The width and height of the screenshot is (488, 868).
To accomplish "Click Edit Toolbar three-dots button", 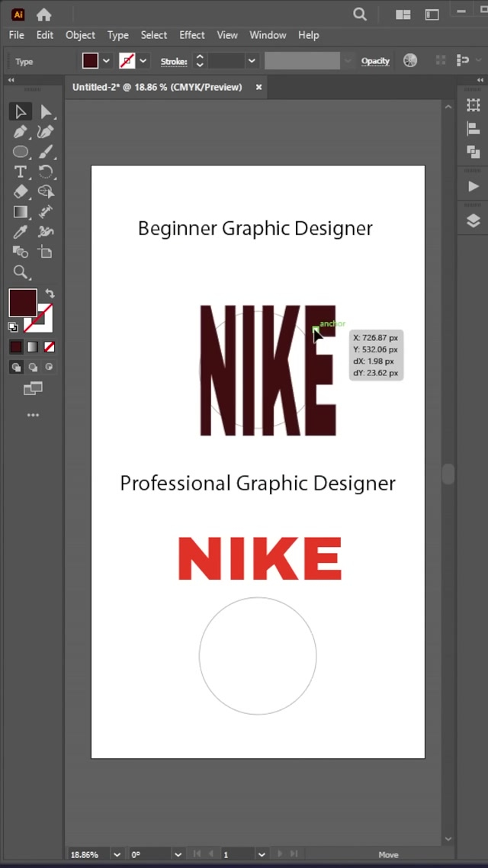I will click(33, 416).
